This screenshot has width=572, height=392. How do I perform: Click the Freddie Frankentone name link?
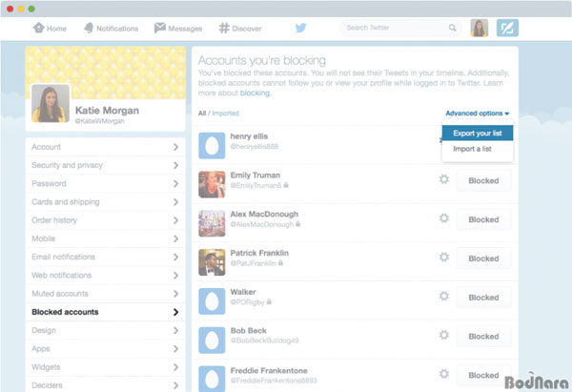pos(269,370)
